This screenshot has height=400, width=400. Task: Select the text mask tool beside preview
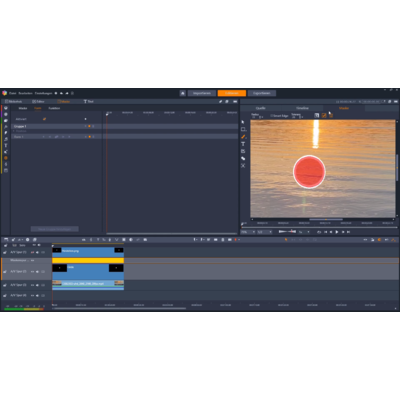[x=243, y=144]
